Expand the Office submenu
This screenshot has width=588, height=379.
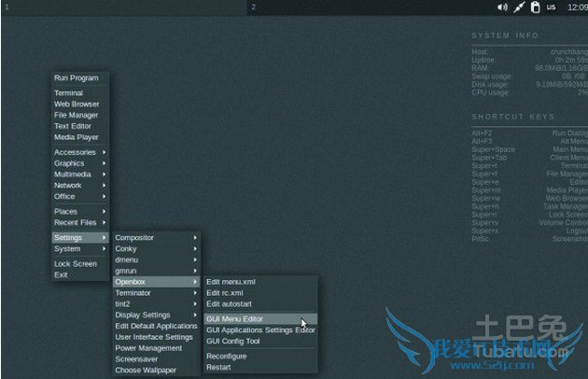point(80,197)
